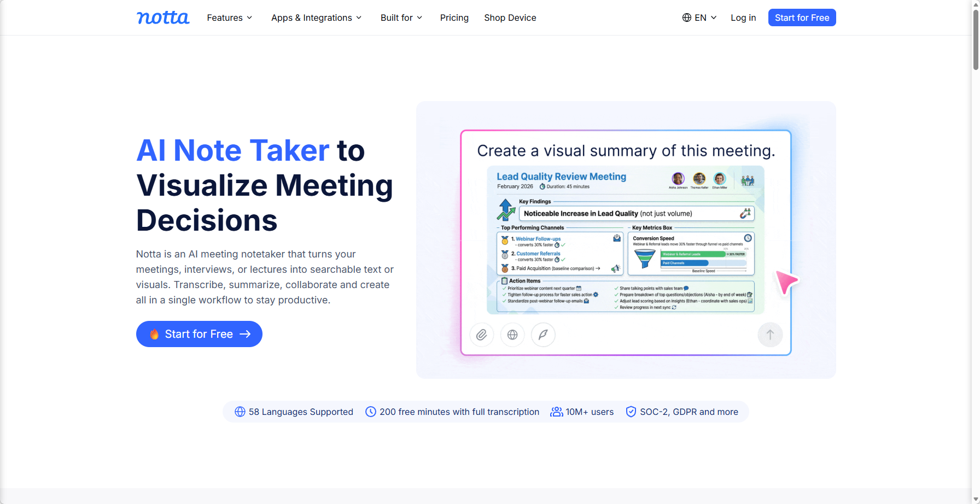Click the 'AI Note Taker' heading text
Viewport: 980px width, 504px height.
[232, 150]
